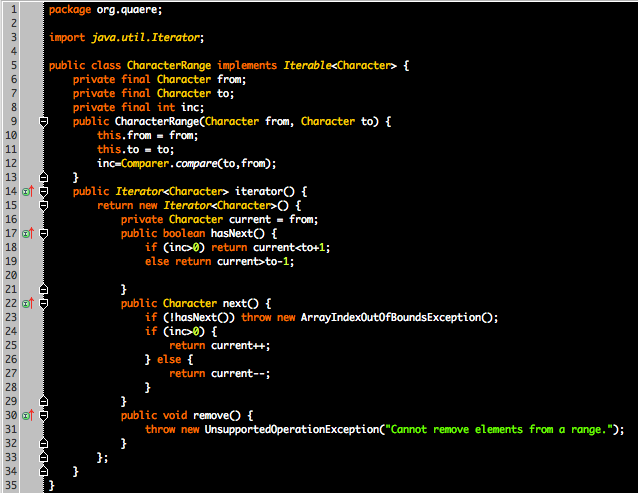Click line number 12 in the gutter
This screenshot has width=638, height=493.
point(11,163)
